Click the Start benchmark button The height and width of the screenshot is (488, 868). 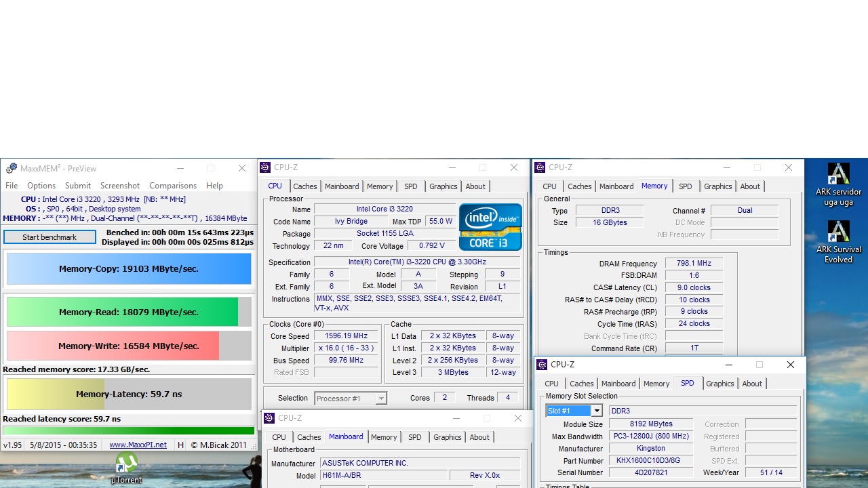click(x=50, y=237)
